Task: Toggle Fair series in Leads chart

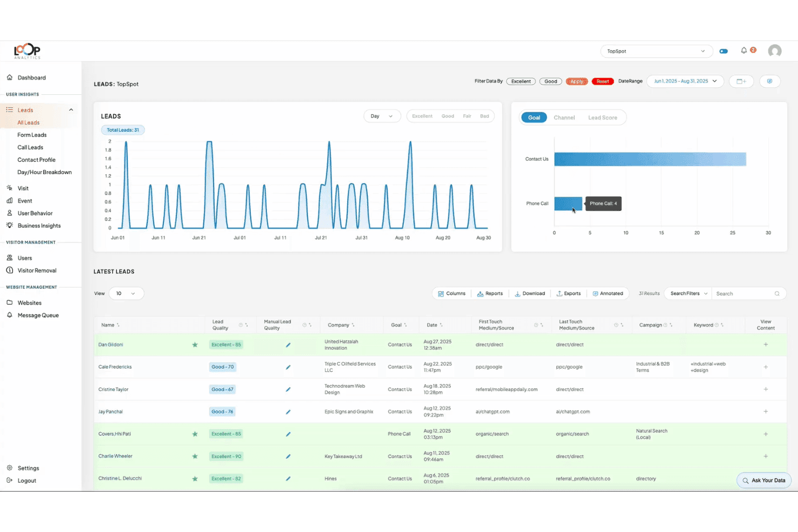Action: coord(467,116)
